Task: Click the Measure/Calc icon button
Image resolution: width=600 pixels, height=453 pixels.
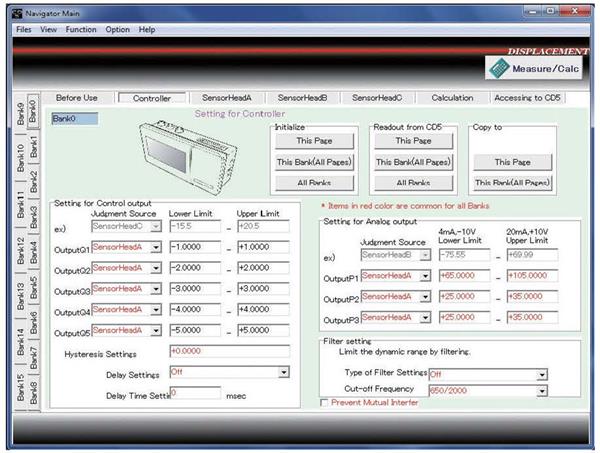Action: [534, 68]
